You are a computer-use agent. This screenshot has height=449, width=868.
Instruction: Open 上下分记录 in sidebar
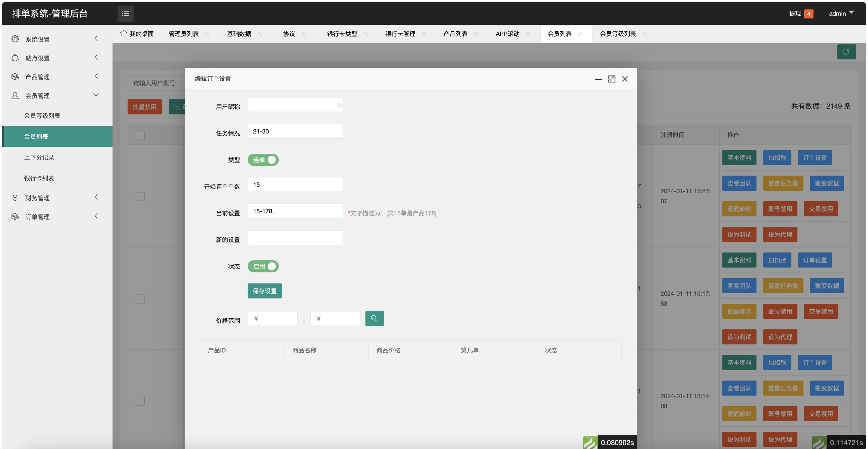click(x=39, y=157)
